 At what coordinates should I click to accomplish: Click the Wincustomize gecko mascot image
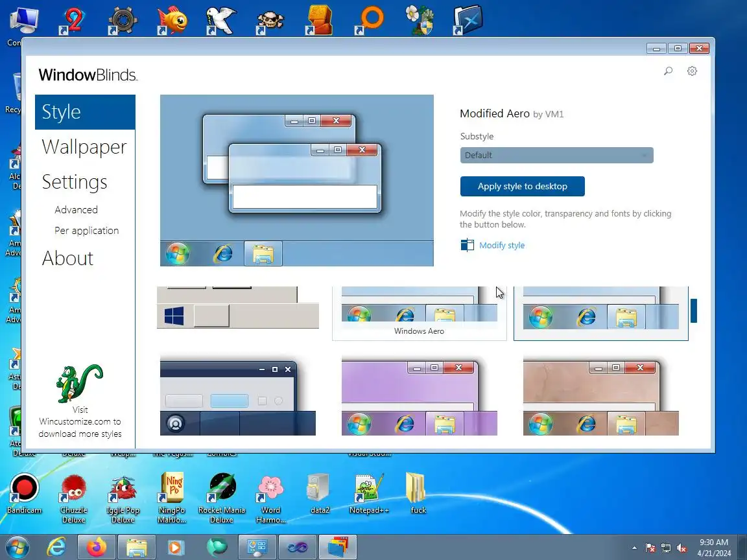80,383
